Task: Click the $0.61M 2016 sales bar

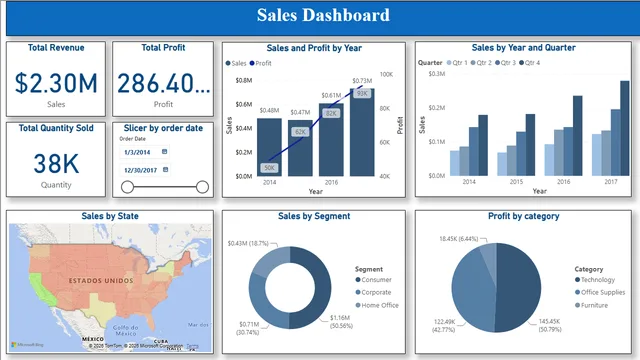Action: [x=331, y=140]
